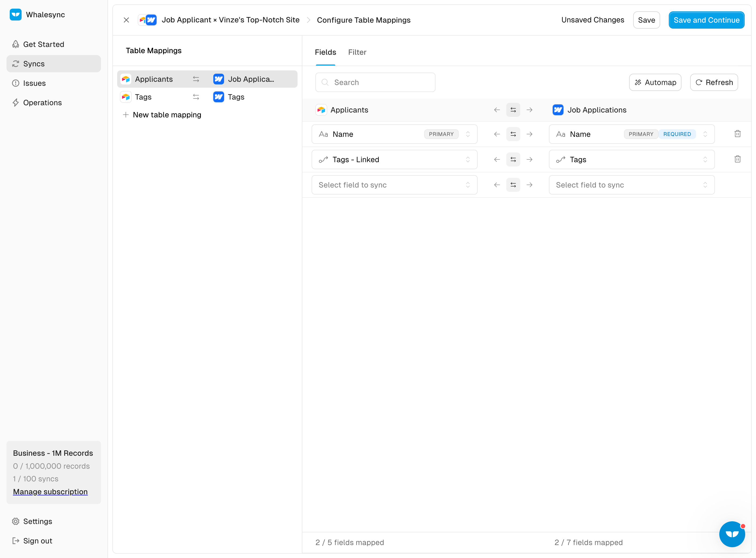The height and width of the screenshot is (558, 756).
Task: Open the Job Applications Name field dropdown
Action: coord(632,134)
